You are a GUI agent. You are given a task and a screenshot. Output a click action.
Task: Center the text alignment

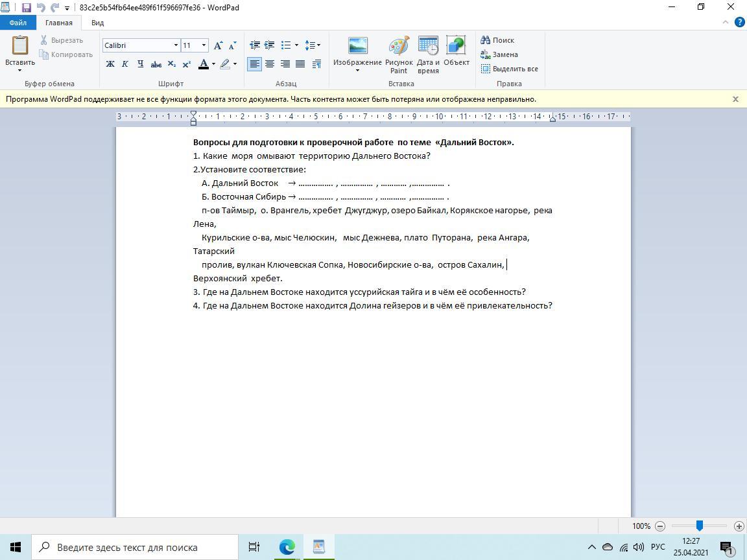pyautogui.click(x=270, y=64)
